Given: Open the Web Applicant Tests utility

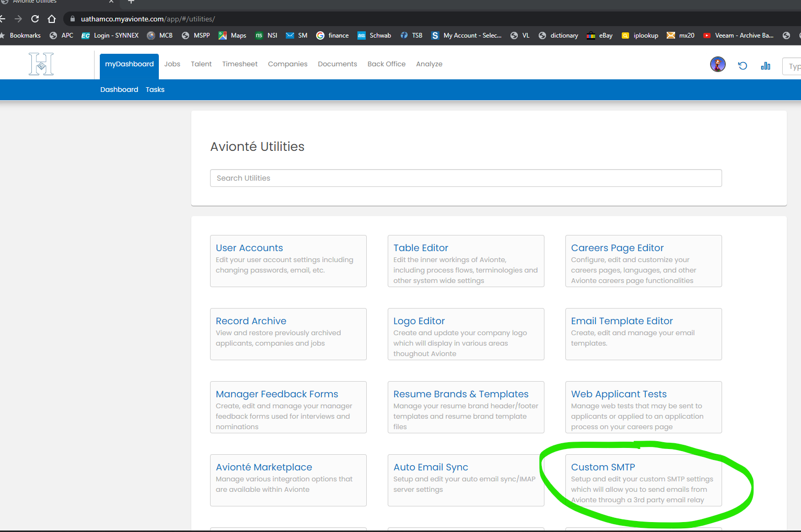Looking at the screenshot, I should coord(644,407).
